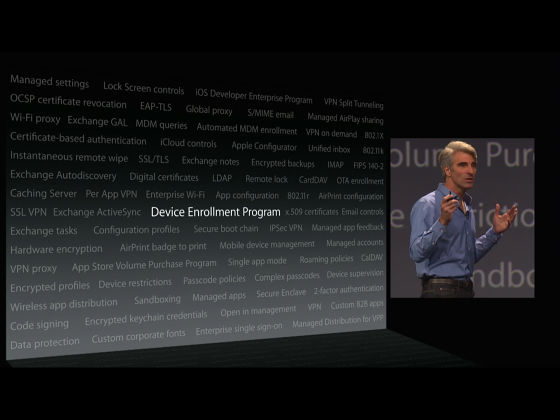
Task: Click 'AirPrint configuration' text
Action: click(x=351, y=196)
